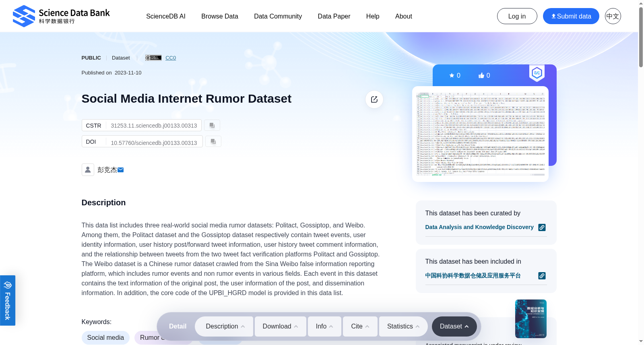
Task: Click the ScienceDB shield badge
Action: [x=537, y=73]
